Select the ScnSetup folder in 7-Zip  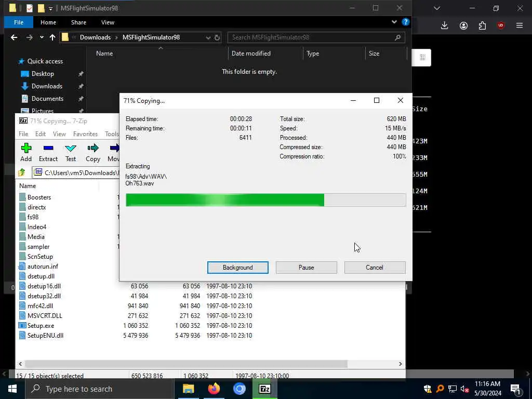[x=40, y=257]
